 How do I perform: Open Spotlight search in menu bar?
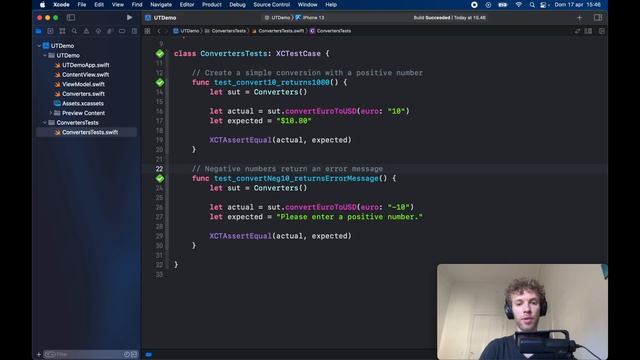pyautogui.click(x=532, y=5)
